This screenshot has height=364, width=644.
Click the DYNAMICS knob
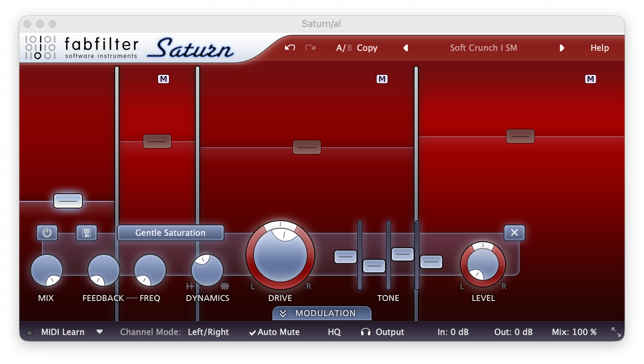[x=207, y=270]
